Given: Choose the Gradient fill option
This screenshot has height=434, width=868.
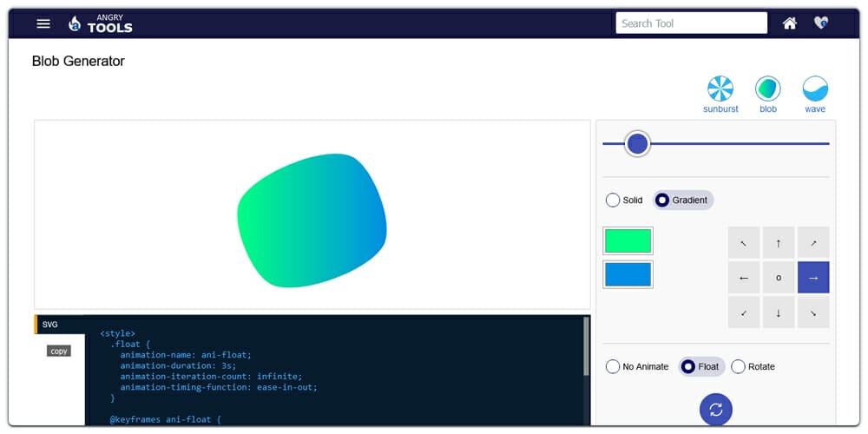Looking at the screenshot, I should click(x=663, y=201).
